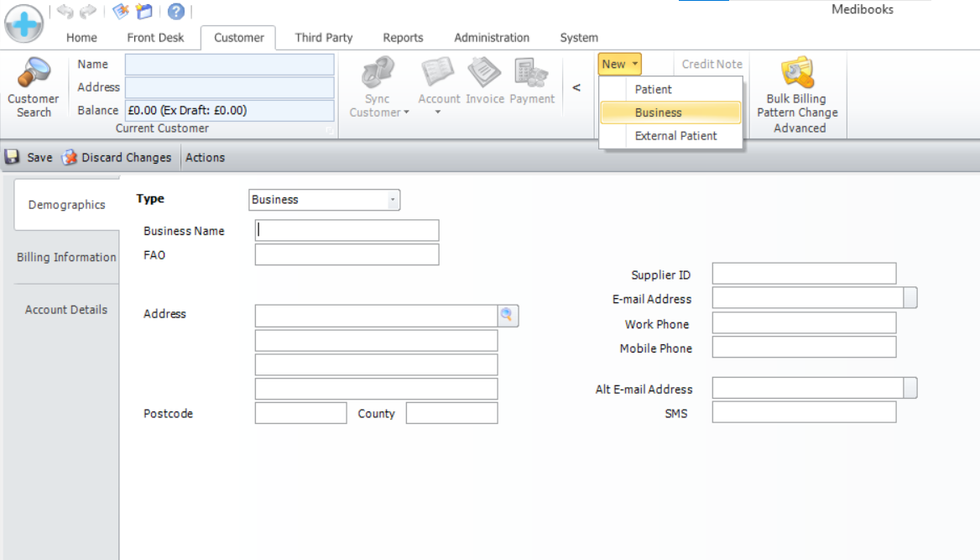Click the Undo arrow in quick access toolbar
The height and width of the screenshot is (560, 980).
point(65,12)
